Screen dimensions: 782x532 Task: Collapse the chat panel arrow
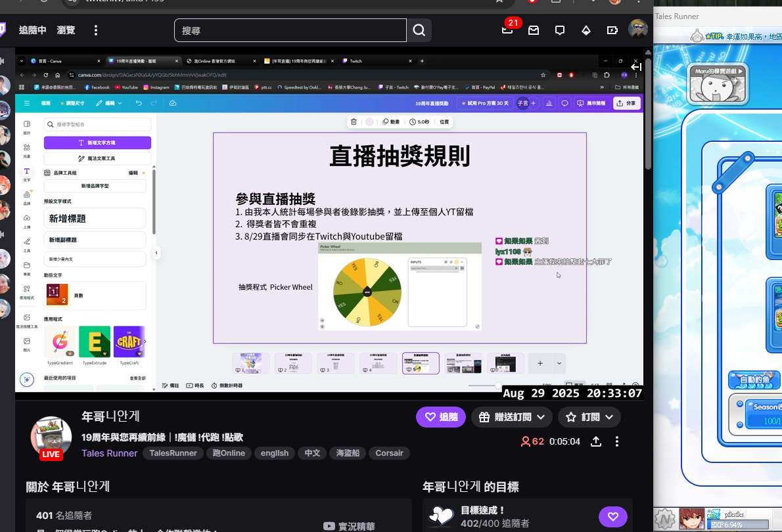click(636, 66)
